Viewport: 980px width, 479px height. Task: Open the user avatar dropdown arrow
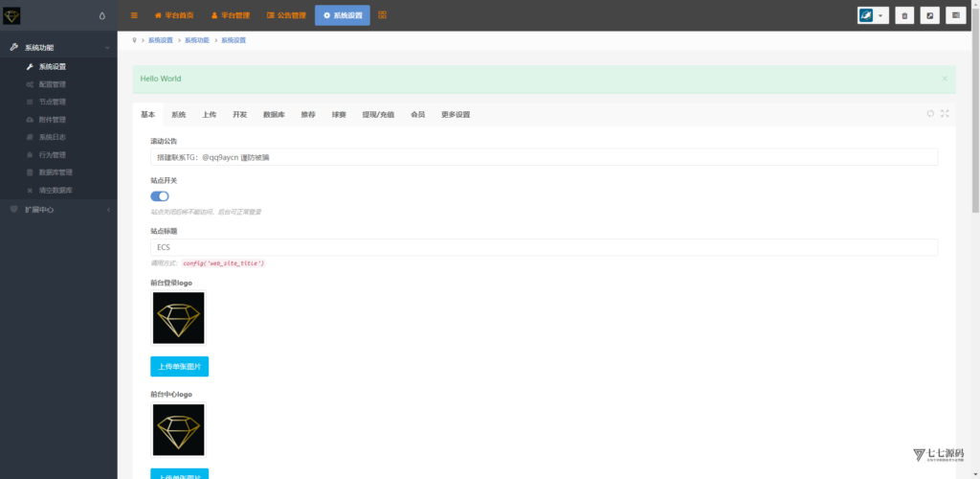point(880,15)
